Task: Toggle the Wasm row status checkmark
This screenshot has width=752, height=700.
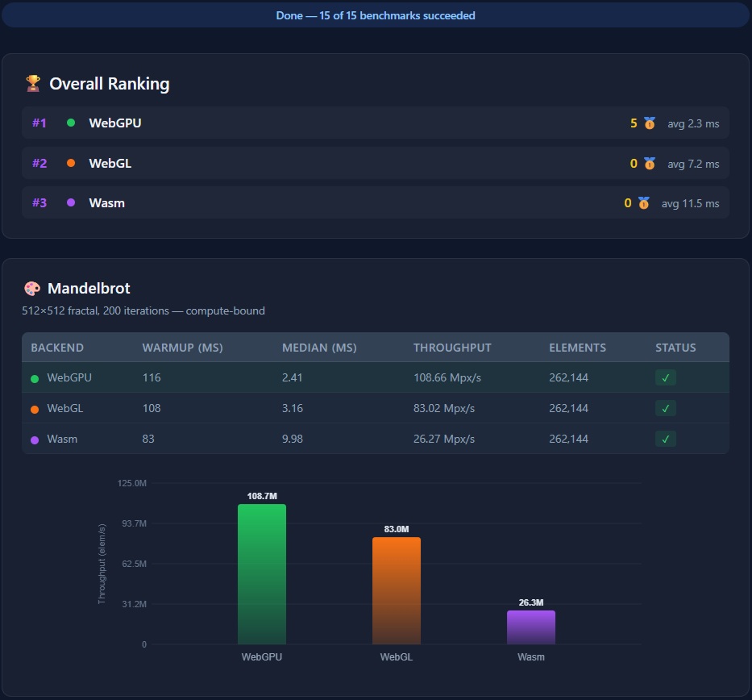Action: click(665, 439)
